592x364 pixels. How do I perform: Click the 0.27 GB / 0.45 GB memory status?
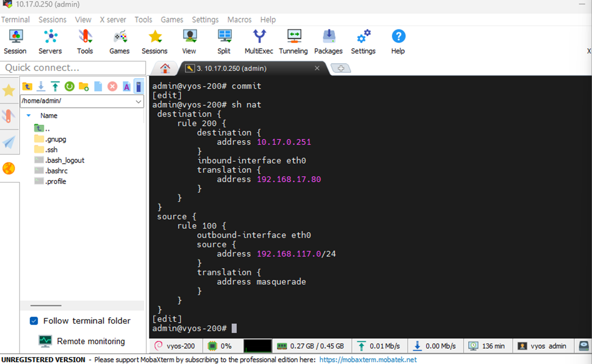click(x=310, y=346)
